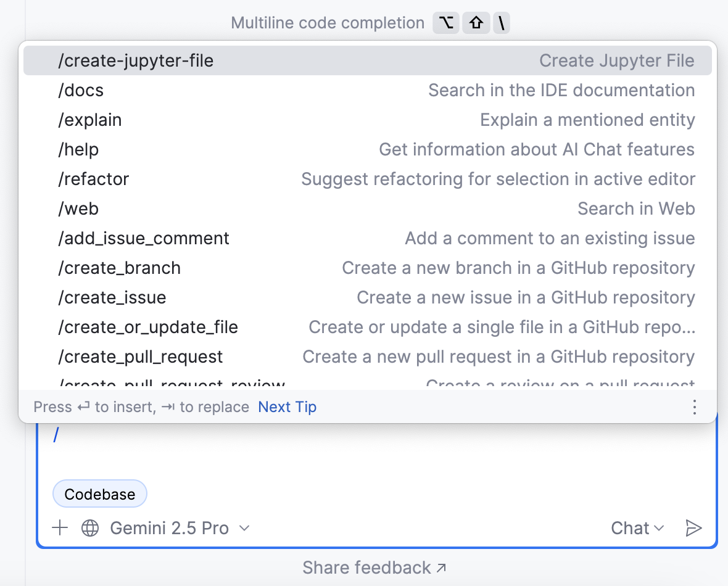Click the globe web search icon
The height and width of the screenshot is (586, 728).
[x=90, y=528]
